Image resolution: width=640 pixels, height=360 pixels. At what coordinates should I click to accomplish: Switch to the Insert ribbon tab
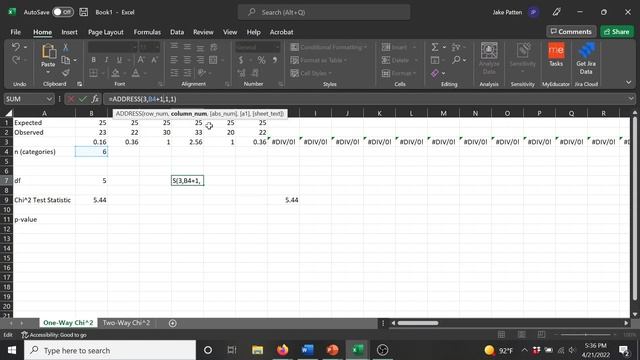point(69,32)
